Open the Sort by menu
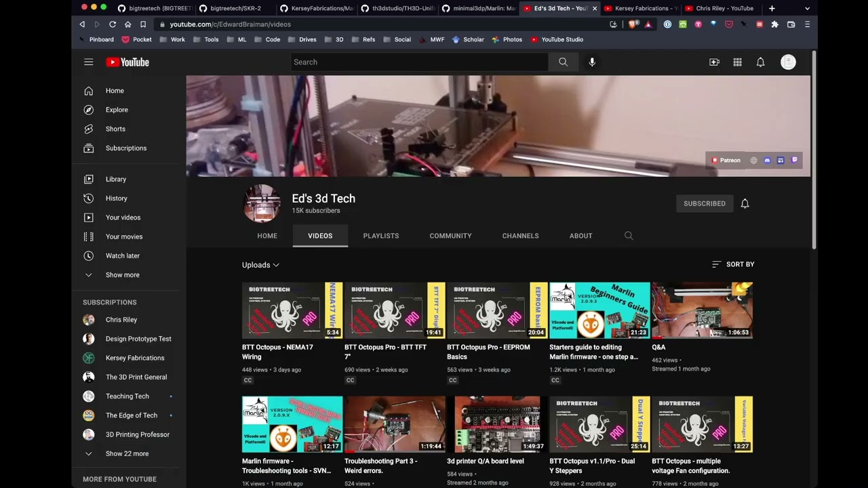Screen dimensions: 868x488 pos(733,264)
